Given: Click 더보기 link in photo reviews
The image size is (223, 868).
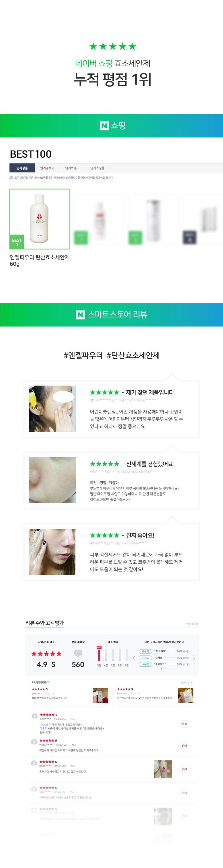Looking at the screenshot, I should click(x=182, y=682).
